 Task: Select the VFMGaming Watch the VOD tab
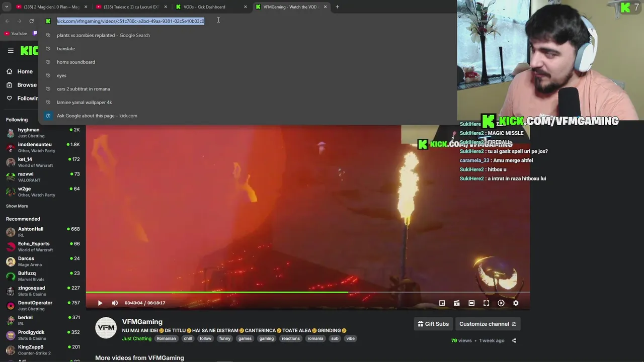pos(290,7)
